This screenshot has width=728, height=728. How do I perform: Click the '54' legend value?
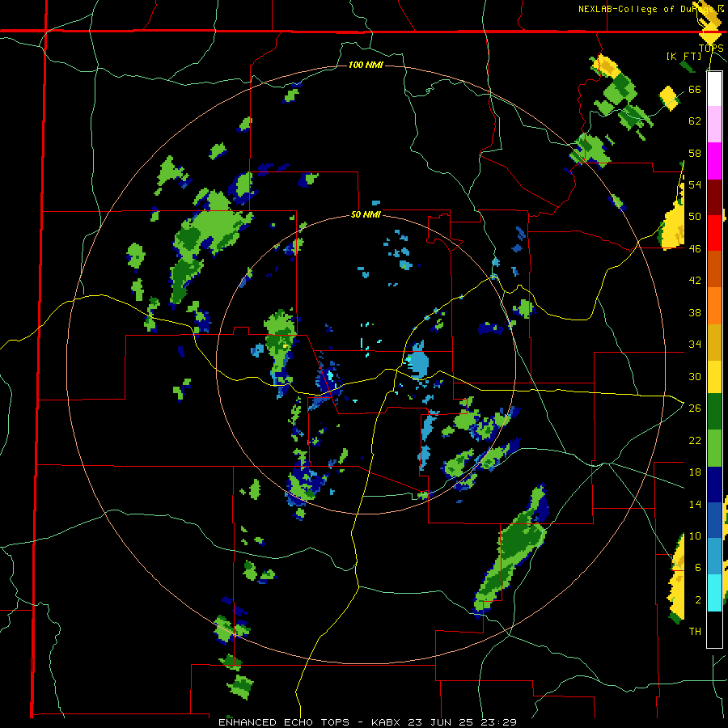pyautogui.click(x=695, y=184)
